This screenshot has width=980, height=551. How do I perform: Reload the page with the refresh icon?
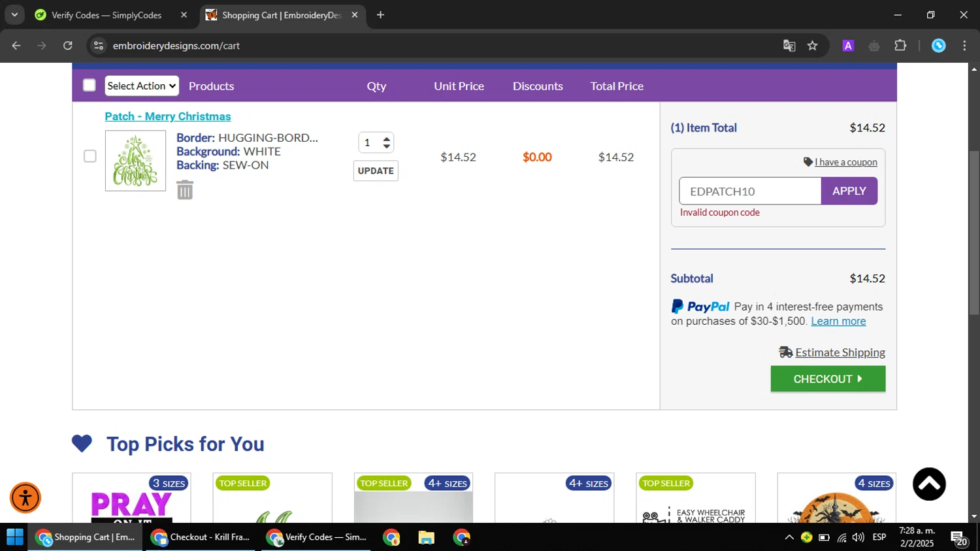[x=68, y=46]
